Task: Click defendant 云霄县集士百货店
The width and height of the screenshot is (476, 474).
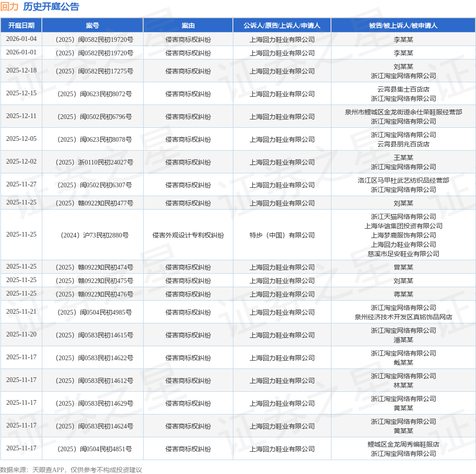Action: [403, 89]
